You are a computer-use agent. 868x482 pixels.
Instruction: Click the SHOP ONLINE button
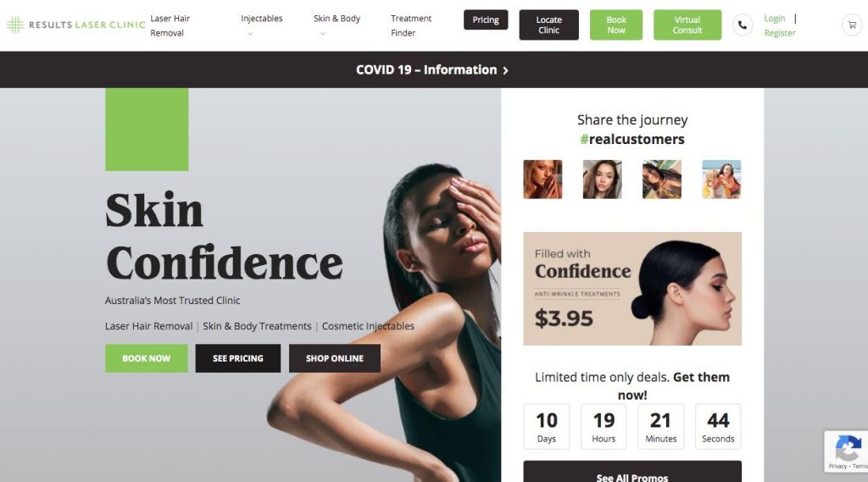pos(334,358)
